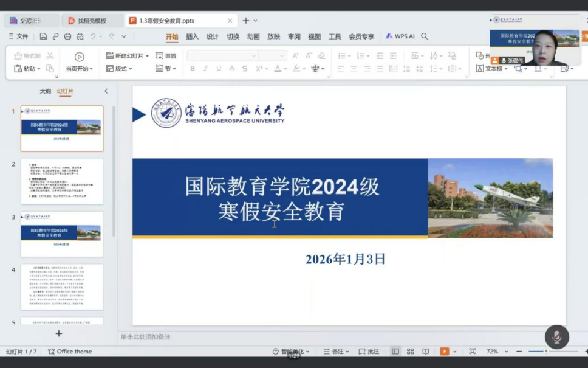Click the search magnifier icon beside WPS AI

point(425,36)
